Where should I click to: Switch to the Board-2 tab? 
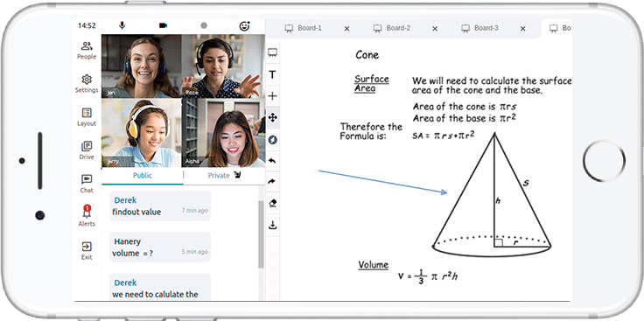392,28
